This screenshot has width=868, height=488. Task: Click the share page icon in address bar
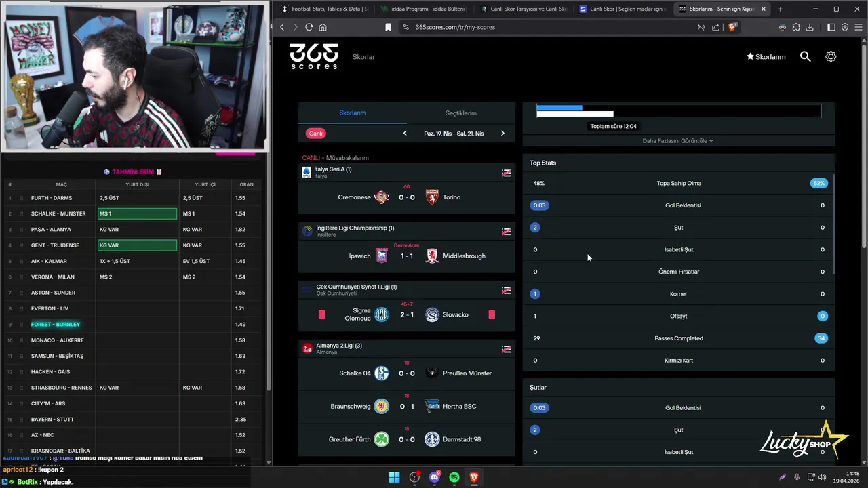(715, 27)
